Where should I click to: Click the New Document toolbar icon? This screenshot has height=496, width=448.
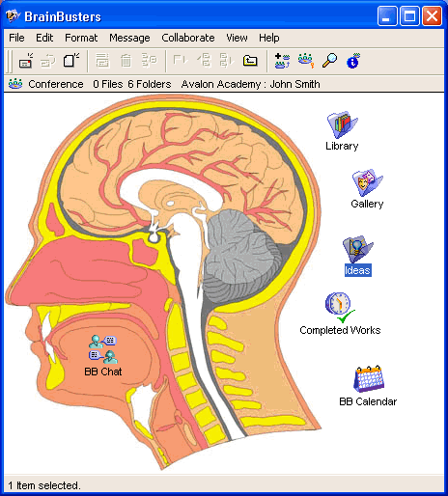(71, 60)
